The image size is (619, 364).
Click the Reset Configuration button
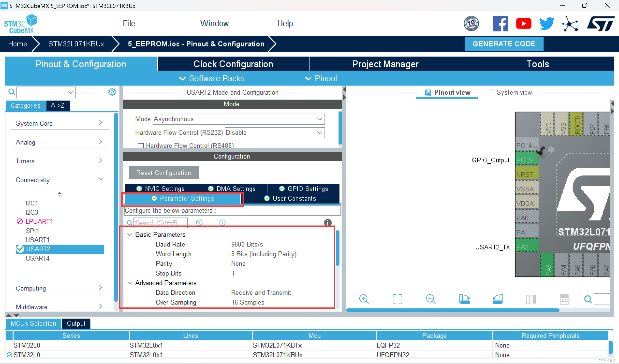pos(164,173)
